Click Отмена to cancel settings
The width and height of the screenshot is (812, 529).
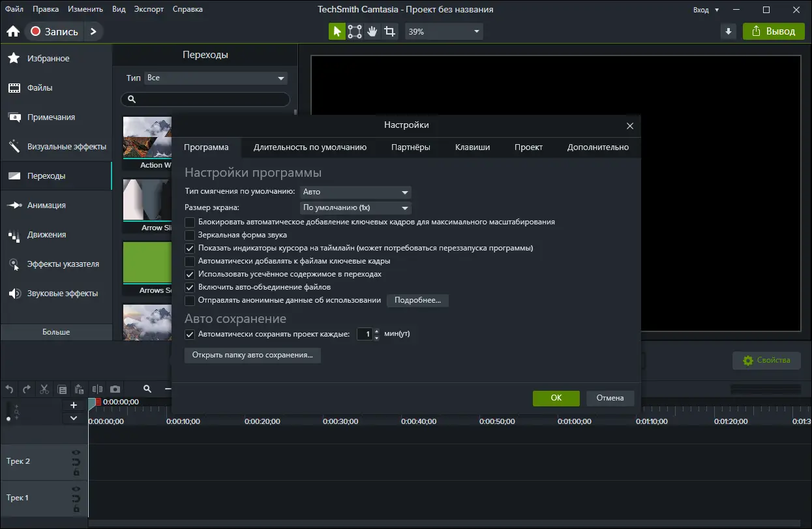tap(610, 398)
